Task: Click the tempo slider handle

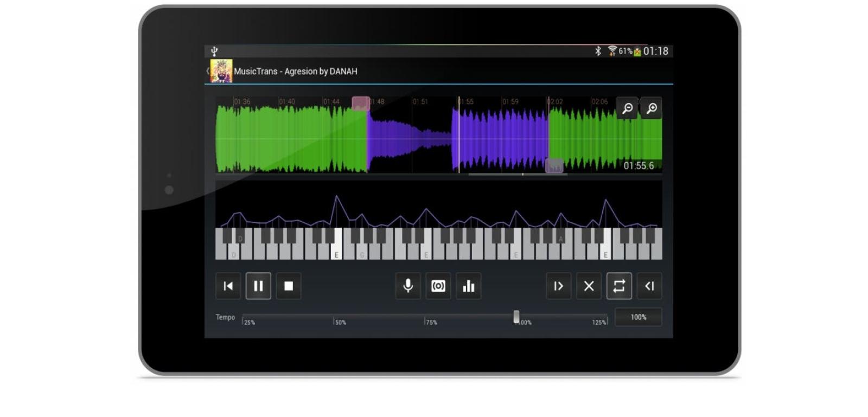Action: 516,317
